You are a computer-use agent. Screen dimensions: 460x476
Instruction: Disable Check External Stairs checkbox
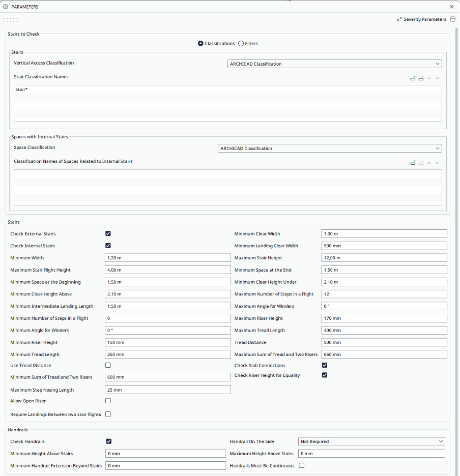(x=108, y=234)
